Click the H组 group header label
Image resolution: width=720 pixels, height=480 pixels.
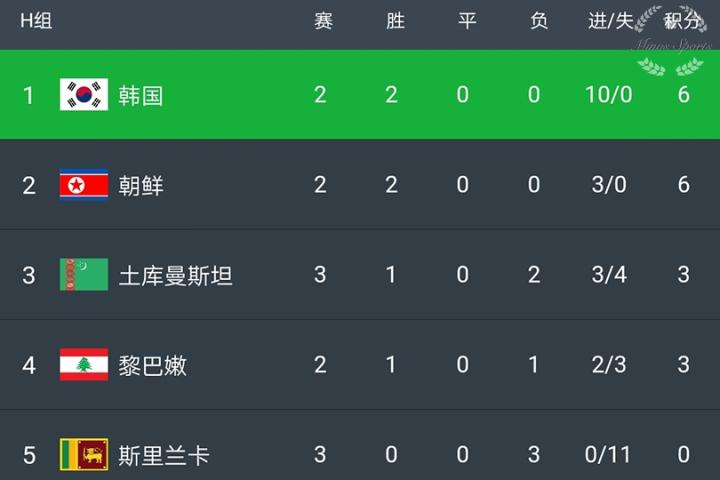click(36, 22)
